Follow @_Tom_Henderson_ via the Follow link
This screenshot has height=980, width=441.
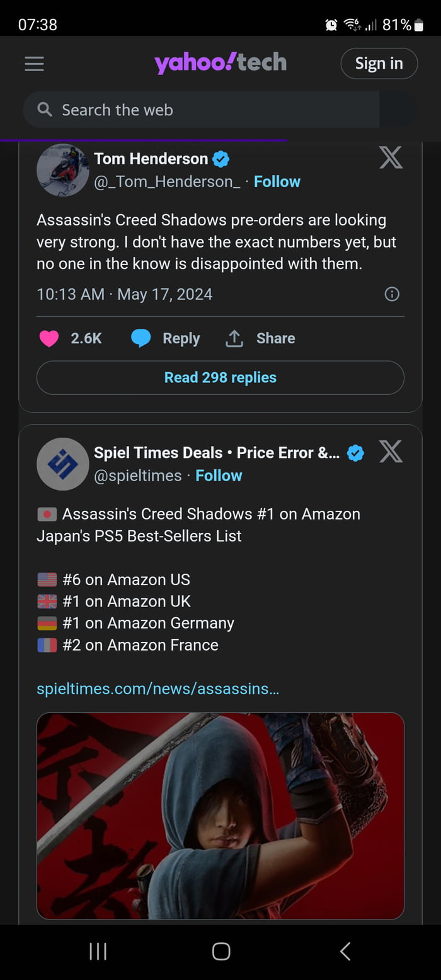277,181
